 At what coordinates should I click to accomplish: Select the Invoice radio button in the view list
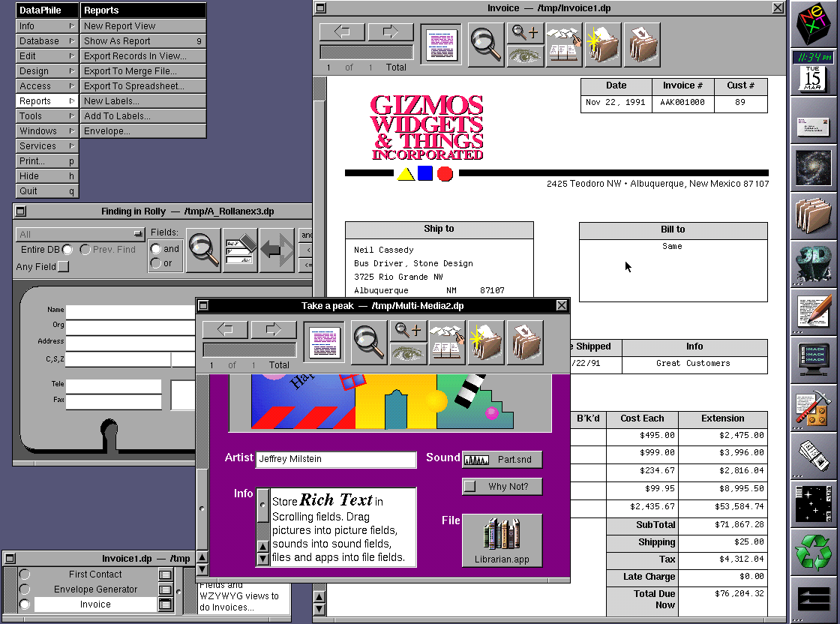25,604
